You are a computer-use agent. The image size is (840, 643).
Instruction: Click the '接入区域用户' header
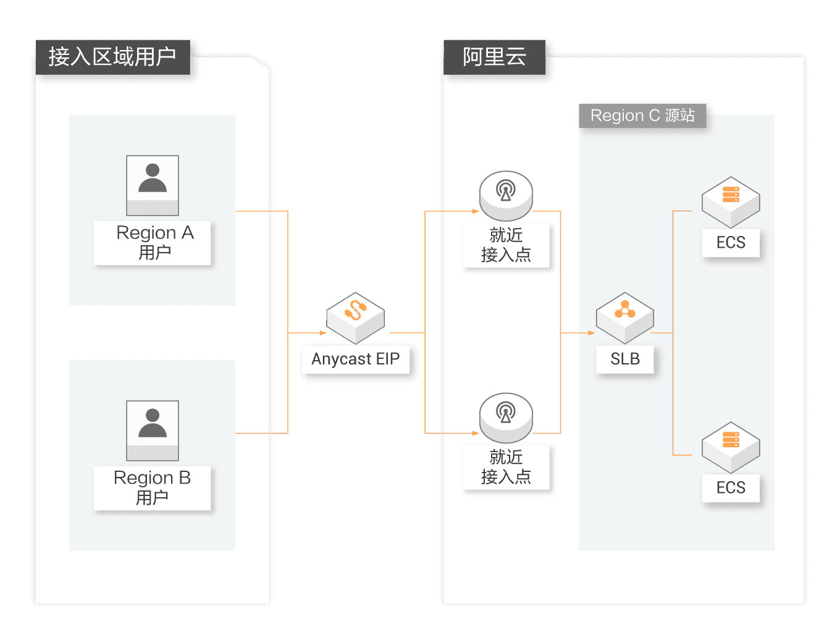click(x=113, y=57)
